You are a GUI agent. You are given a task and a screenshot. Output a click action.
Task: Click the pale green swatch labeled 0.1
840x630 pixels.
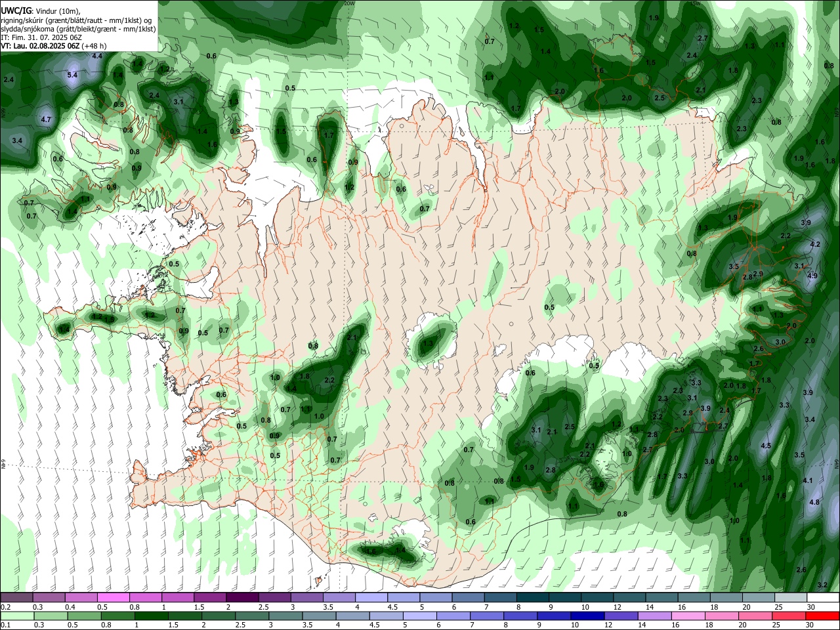pos(16,616)
